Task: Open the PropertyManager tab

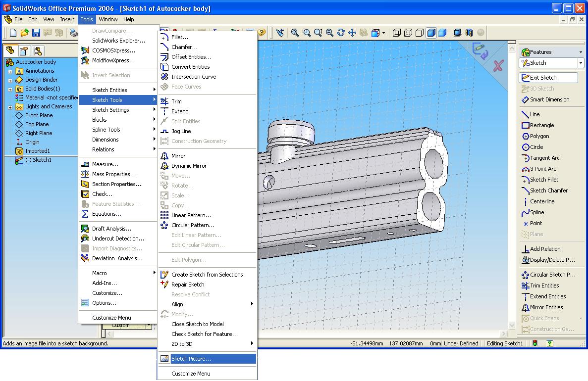Action: (24, 50)
